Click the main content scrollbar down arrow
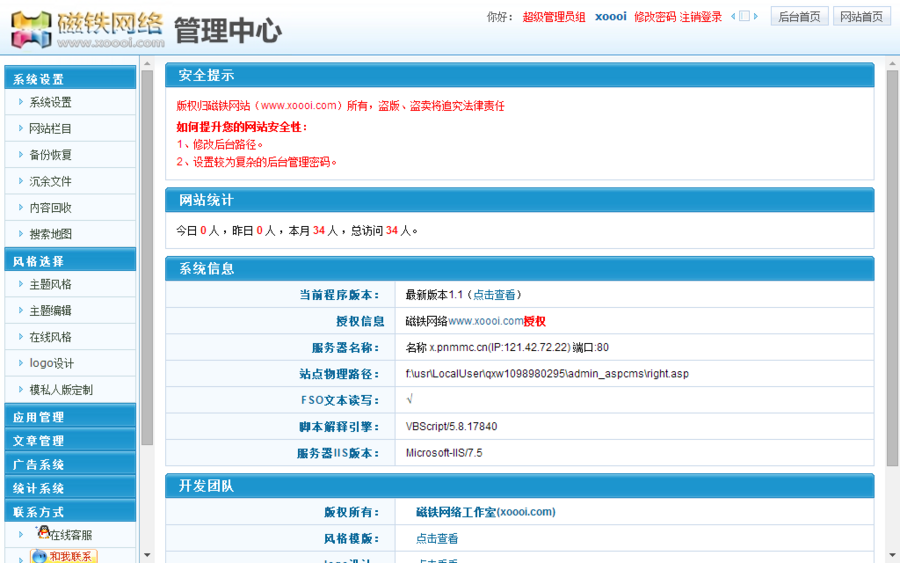This screenshot has width=900, height=563. (x=893, y=555)
